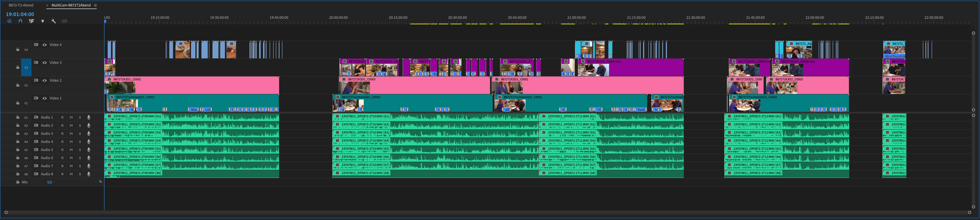Lock the Video 1 track
Screen dimensions: 980x220
pyautogui.click(x=18, y=103)
